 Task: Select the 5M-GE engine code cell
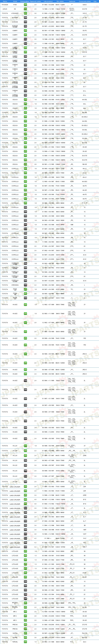coord(85,164)
